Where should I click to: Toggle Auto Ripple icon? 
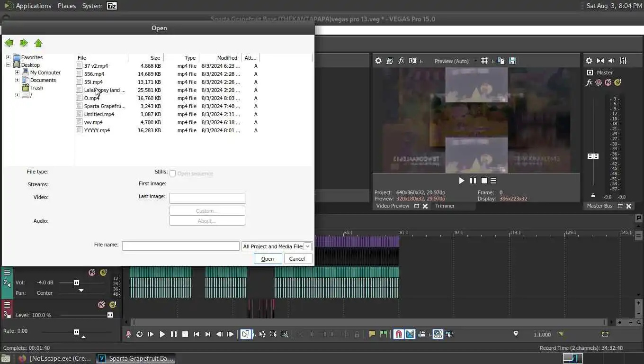click(421, 334)
